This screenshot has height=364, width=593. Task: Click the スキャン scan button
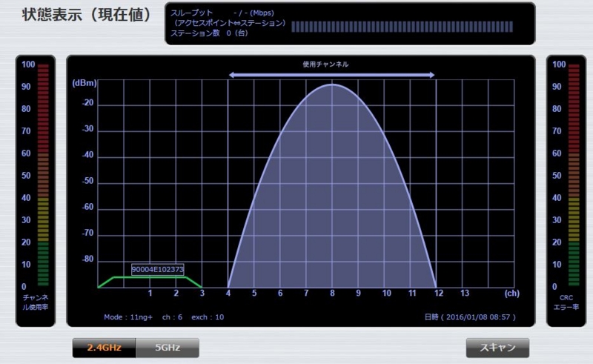point(497,348)
